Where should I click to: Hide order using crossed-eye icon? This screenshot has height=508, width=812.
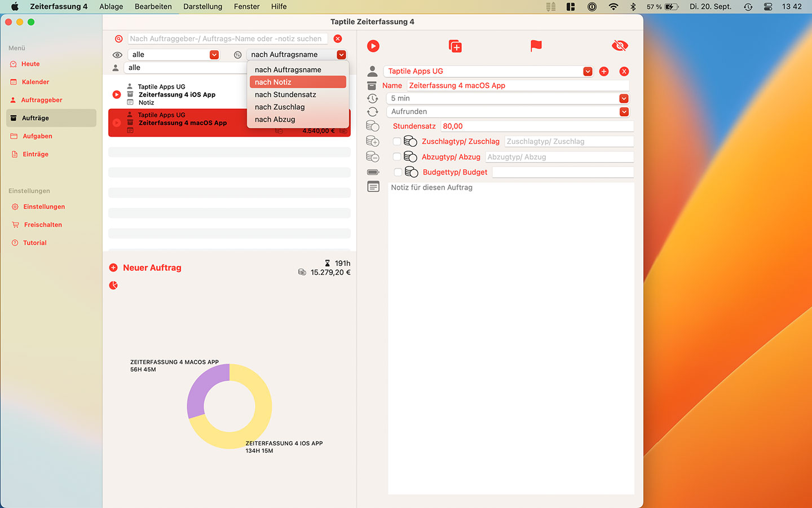tap(620, 46)
